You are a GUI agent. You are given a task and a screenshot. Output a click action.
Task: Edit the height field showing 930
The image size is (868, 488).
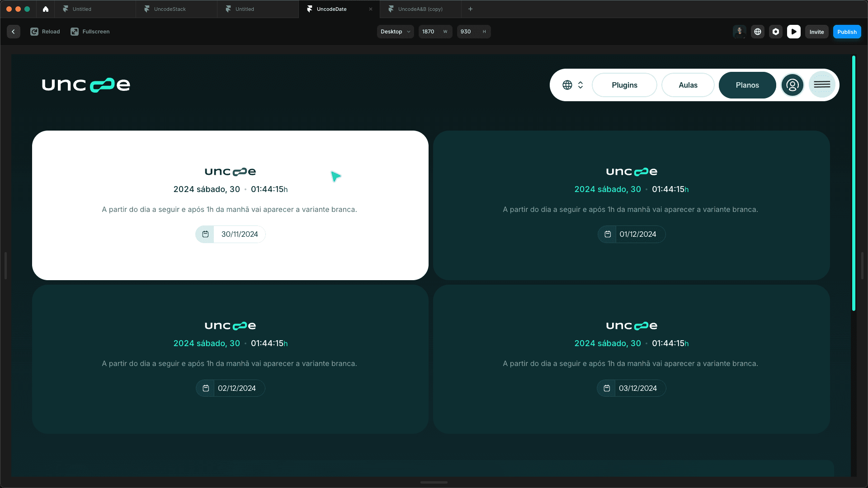(473, 32)
